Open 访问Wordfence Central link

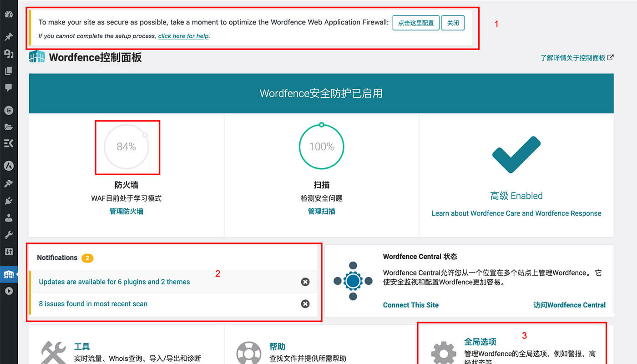[x=569, y=305]
